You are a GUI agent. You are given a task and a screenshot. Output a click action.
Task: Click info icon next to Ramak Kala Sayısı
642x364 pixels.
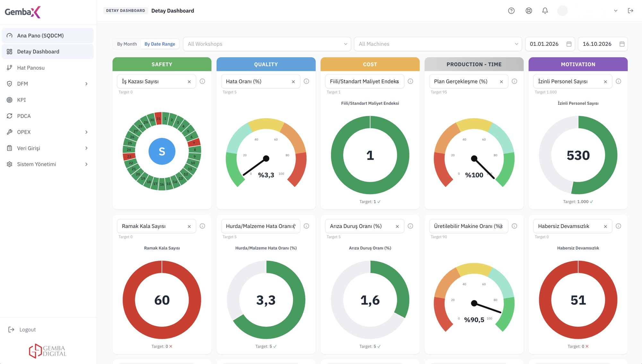tap(202, 226)
